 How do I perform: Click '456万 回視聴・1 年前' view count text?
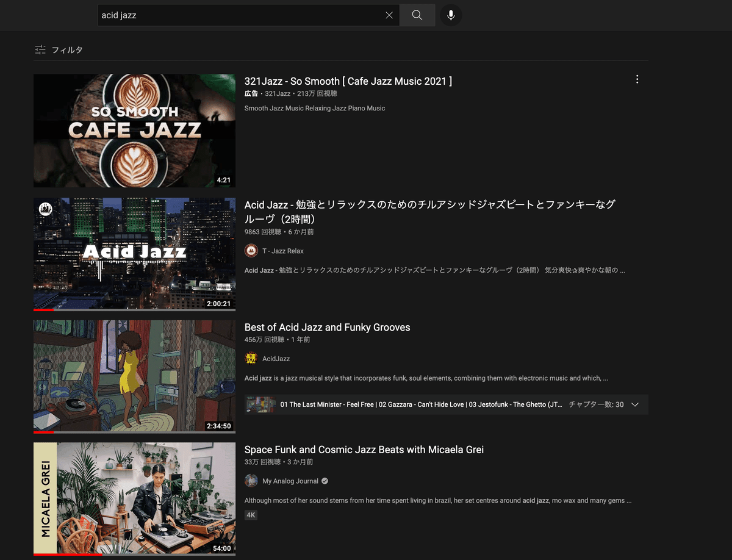(277, 339)
